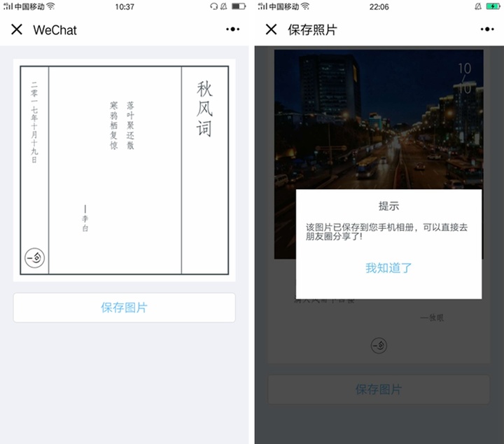Tap the vertical date 二零一七年十月十九日
Screen dimensions: 504x444
click(x=34, y=122)
